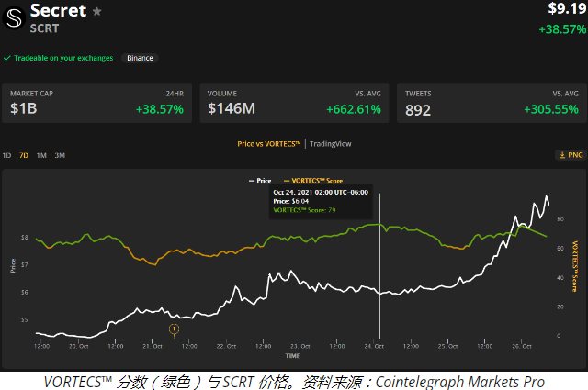This screenshot has height=390, width=588.
Task: Click the Binance exchange tag
Action: coord(140,58)
